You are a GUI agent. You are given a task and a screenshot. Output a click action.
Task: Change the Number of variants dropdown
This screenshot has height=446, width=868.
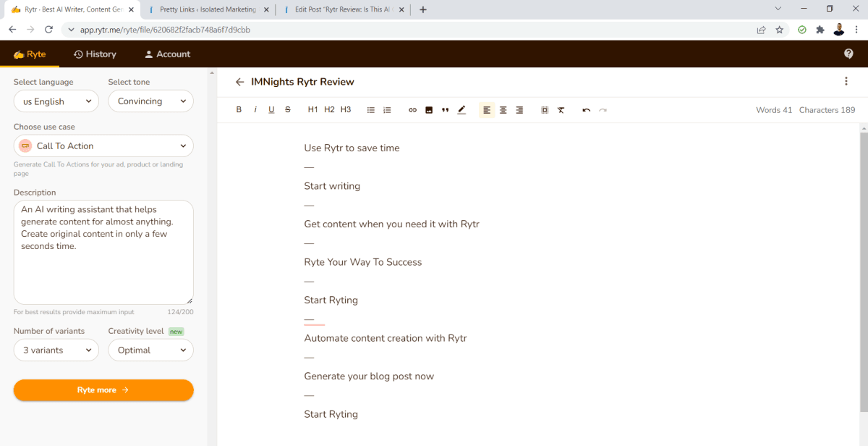[x=56, y=350]
